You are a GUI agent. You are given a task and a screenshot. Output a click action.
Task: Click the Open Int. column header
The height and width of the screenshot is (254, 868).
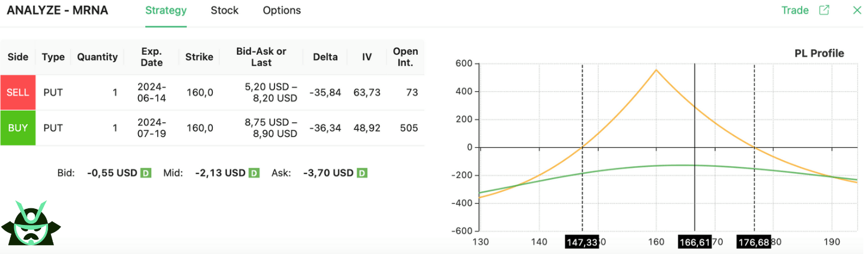[406, 57]
